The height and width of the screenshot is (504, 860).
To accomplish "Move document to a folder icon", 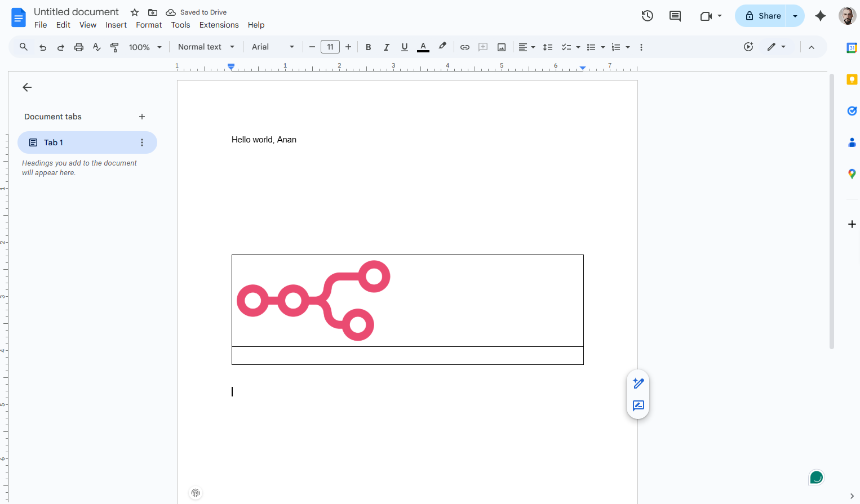I will coord(153,12).
